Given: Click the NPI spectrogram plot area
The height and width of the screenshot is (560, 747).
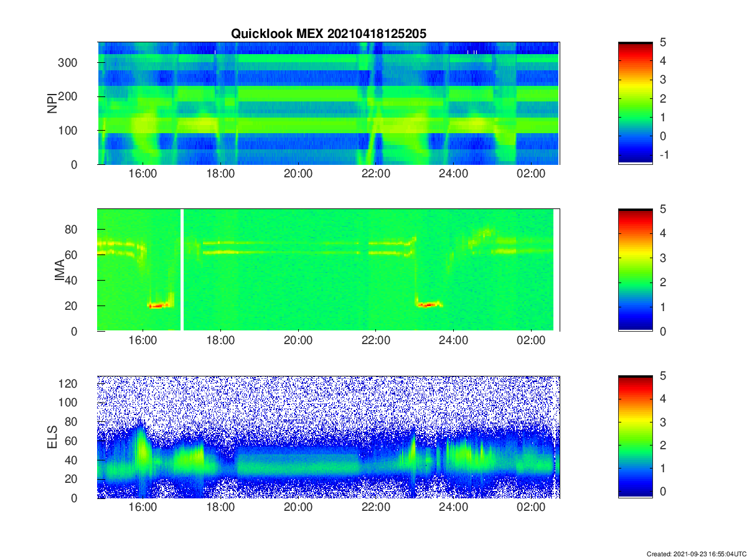Looking at the screenshot, I should point(329,103).
